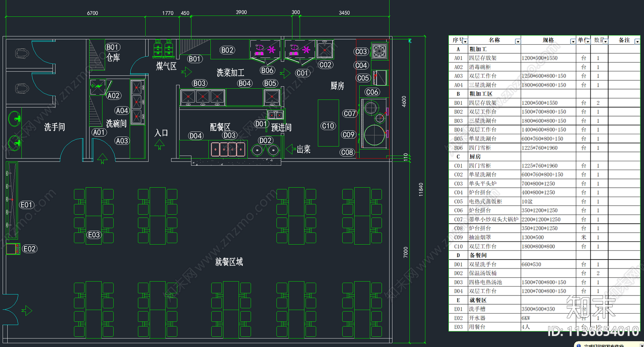Select the 就餐区域 dining area label
The width and height of the screenshot is (644, 347).
point(229,262)
